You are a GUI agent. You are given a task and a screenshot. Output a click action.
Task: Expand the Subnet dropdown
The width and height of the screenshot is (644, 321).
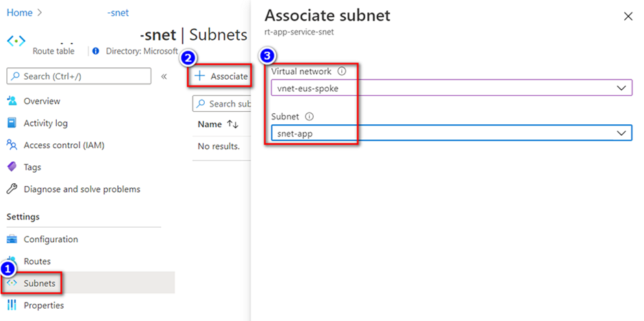click(451, 133)
